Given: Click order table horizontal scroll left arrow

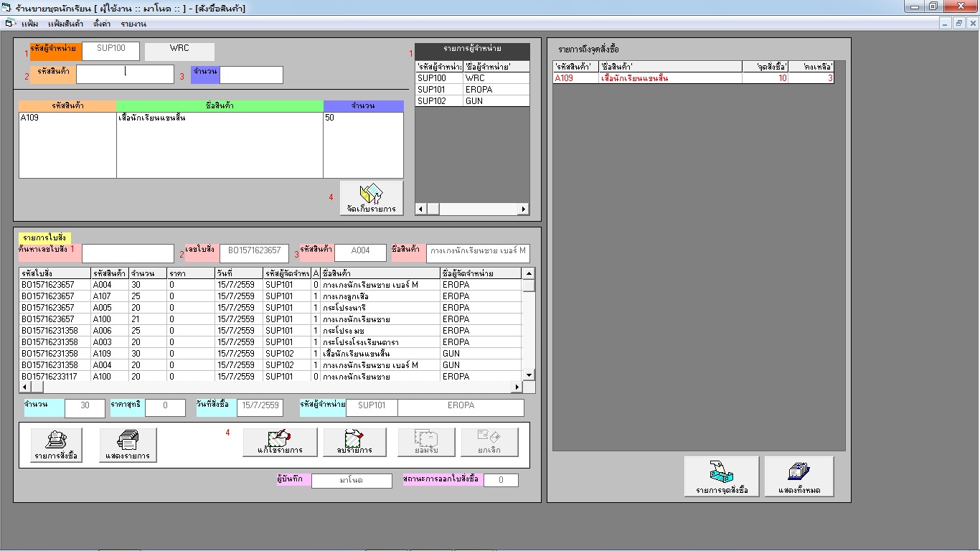Looking at the screenshot, I should [x=25, y=387].
